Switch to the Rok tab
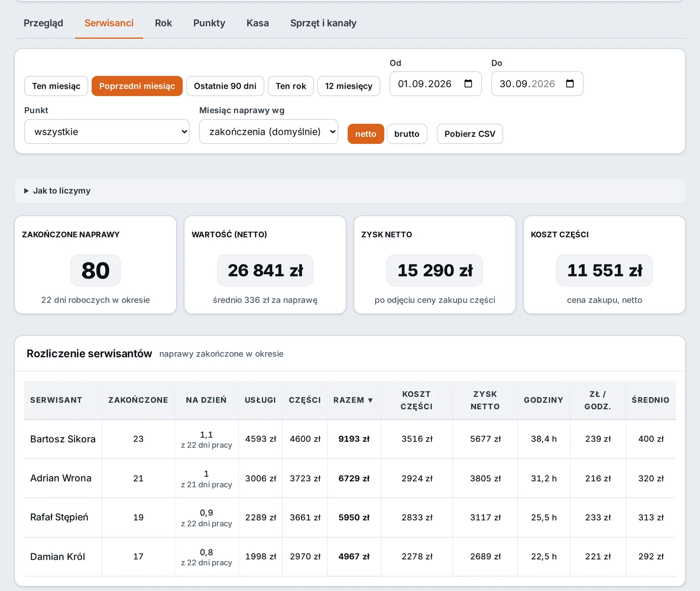 pyautogui.click(x=163, y=23)
